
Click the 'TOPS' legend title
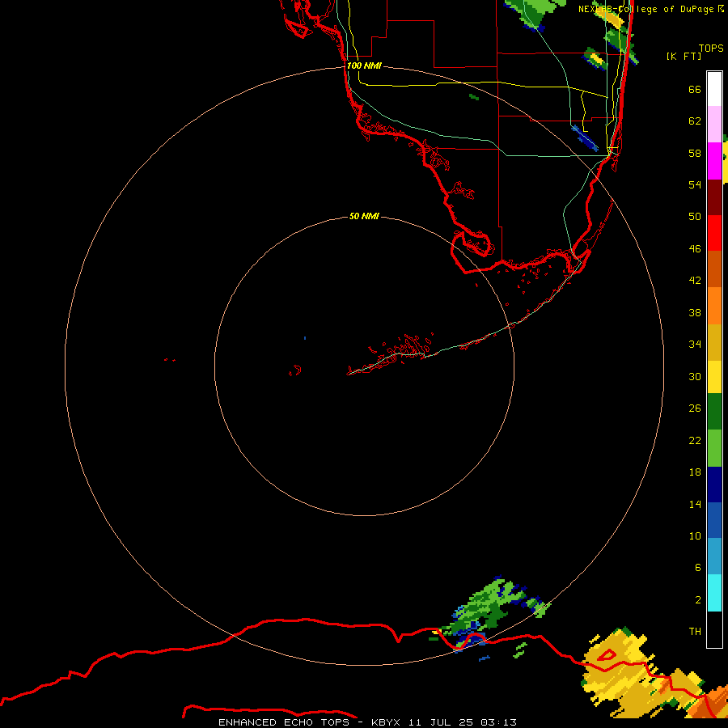[x=711, y=48]
